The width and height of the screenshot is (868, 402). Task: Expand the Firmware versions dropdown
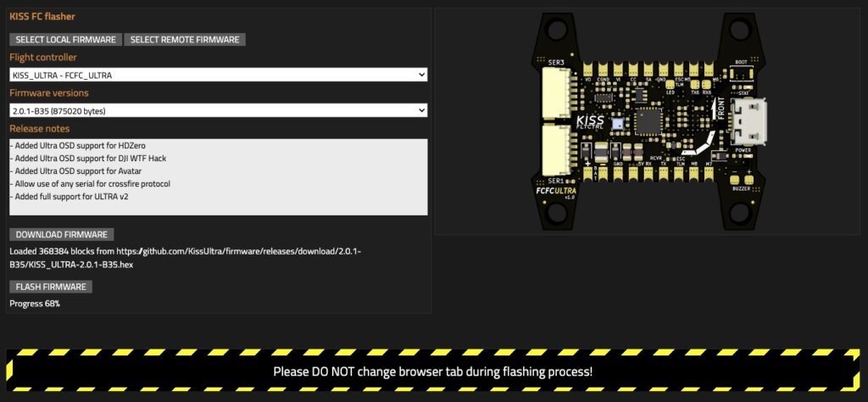218,110
